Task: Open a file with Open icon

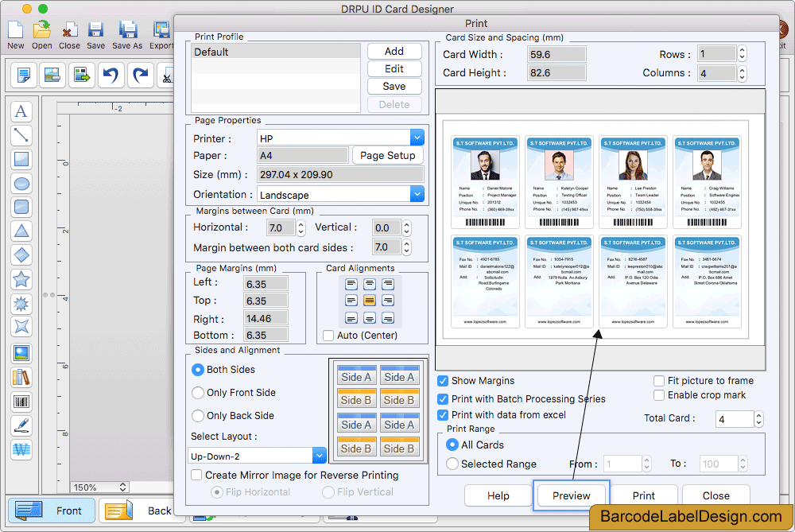Action: pyautogui.click(x=42, y=30)
